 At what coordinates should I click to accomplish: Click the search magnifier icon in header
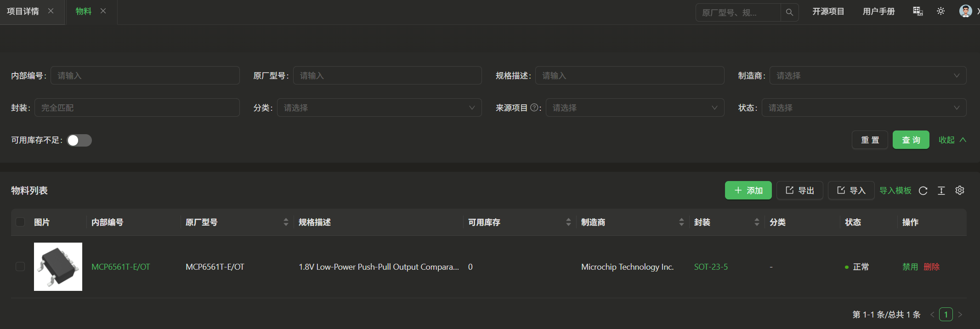click(x=789, y=12)
